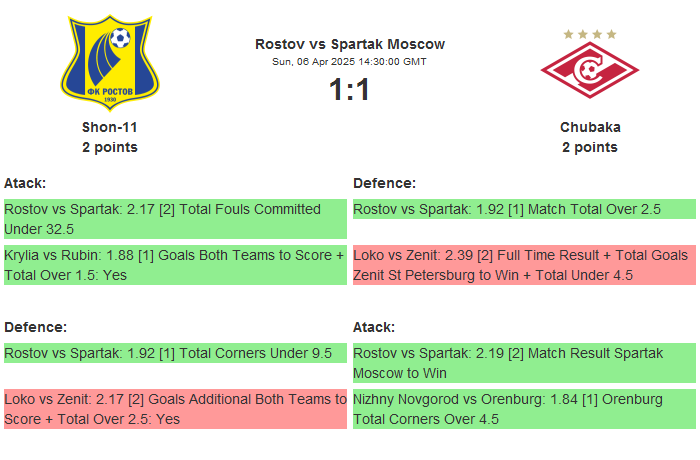This screenshot has height=460, width=700.
Task: Open the Rostov vs Spartak Moscow title
Action: 350,44
